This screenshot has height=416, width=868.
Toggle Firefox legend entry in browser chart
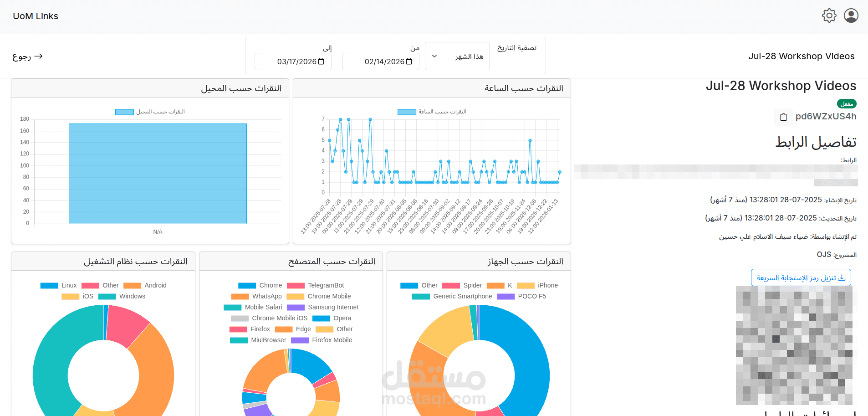[250, 329]
